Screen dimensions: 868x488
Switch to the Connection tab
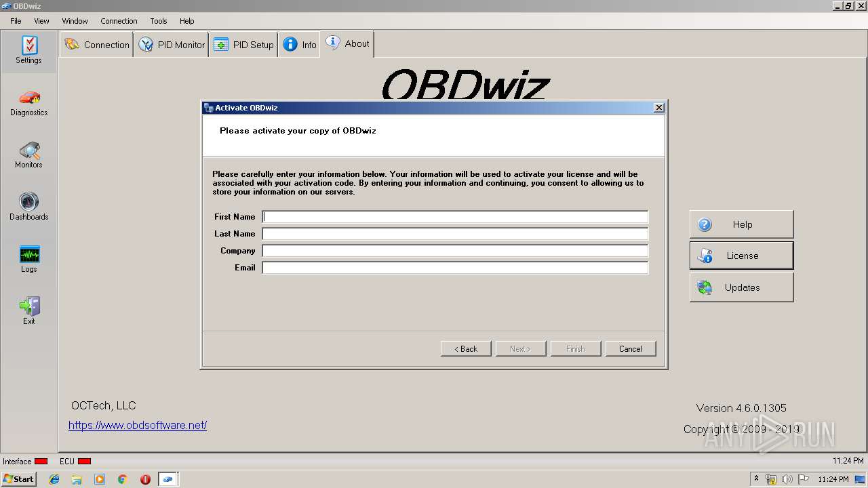coord(96,45)
